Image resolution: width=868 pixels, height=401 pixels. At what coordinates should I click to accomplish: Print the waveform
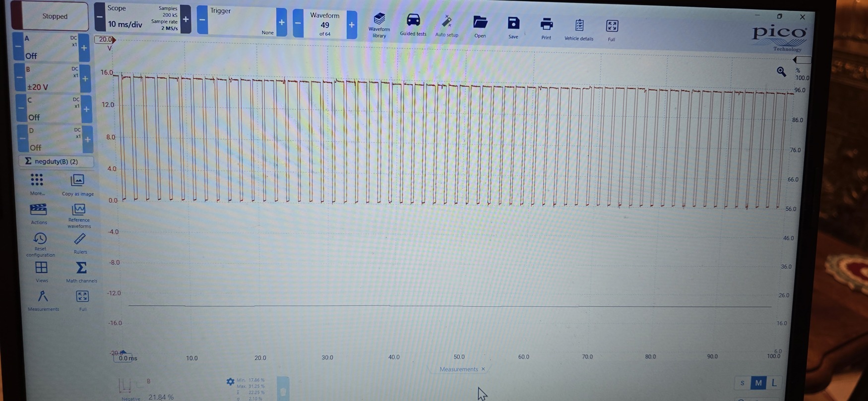(546, 29)
